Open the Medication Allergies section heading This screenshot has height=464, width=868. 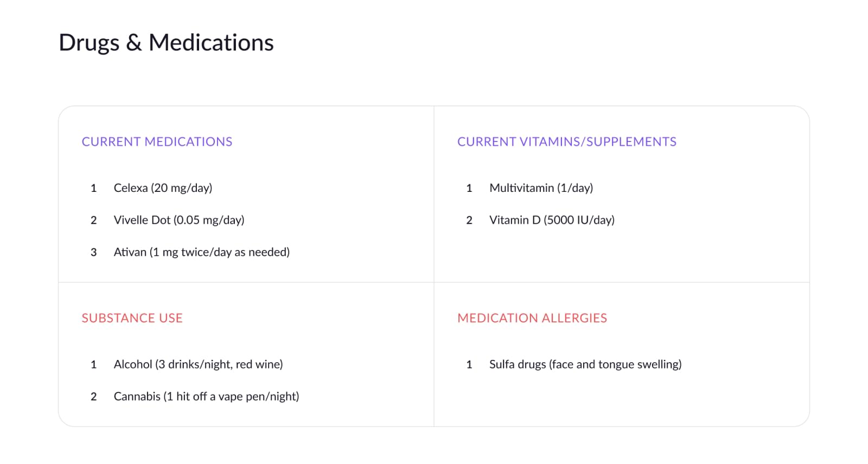pyautogui.click(x=532, y=318)
